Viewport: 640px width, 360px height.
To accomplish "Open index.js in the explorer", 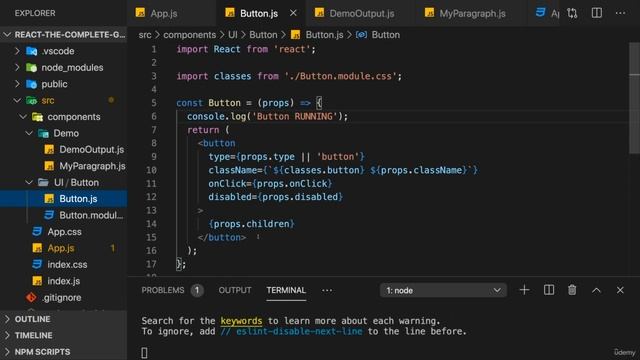I will pos(64,281).
